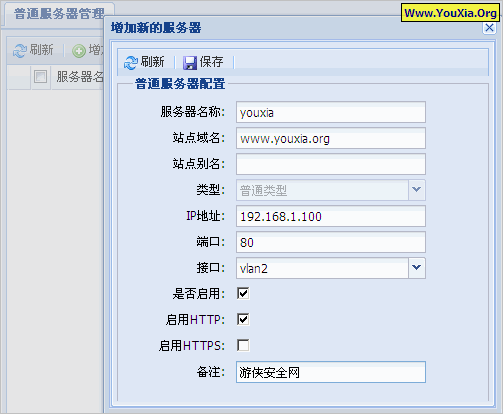Click the 刷新 text in dialog toolbar
Viewport: 503px width, 414px height.
pos(153,62)
